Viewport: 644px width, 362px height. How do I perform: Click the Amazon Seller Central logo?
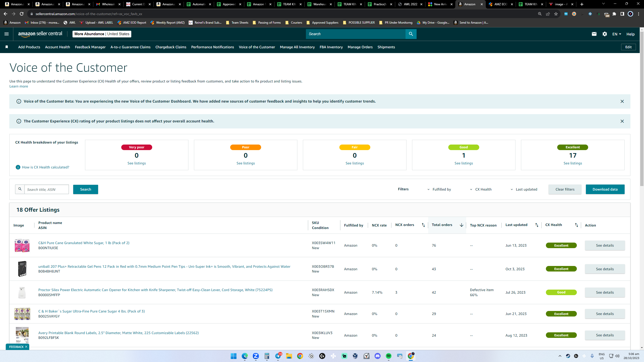coord(40,34)
